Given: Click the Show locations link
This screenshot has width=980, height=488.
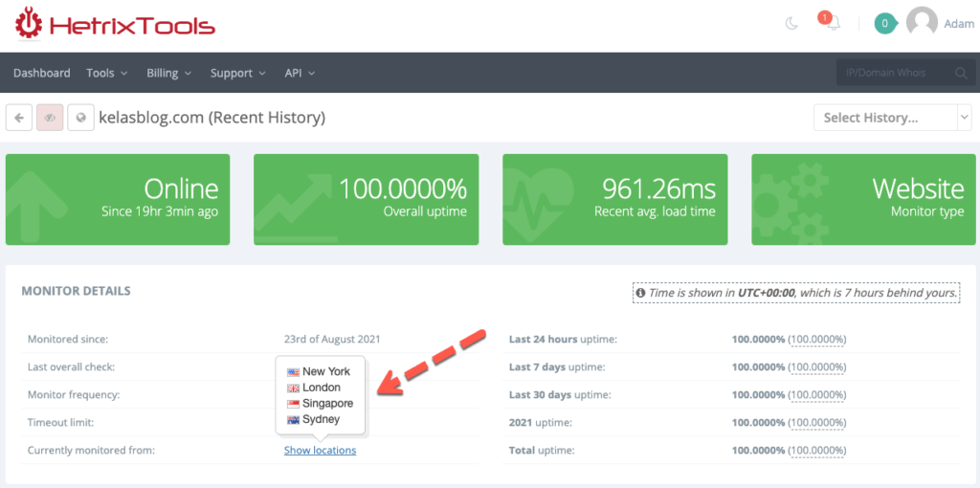Looking at the screenshot, I should point(320,450).
